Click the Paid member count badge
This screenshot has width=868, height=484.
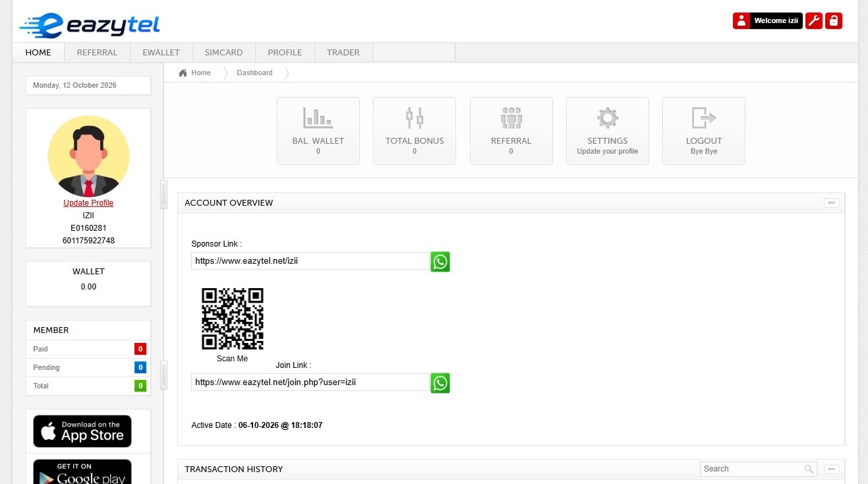click(140, 349)
